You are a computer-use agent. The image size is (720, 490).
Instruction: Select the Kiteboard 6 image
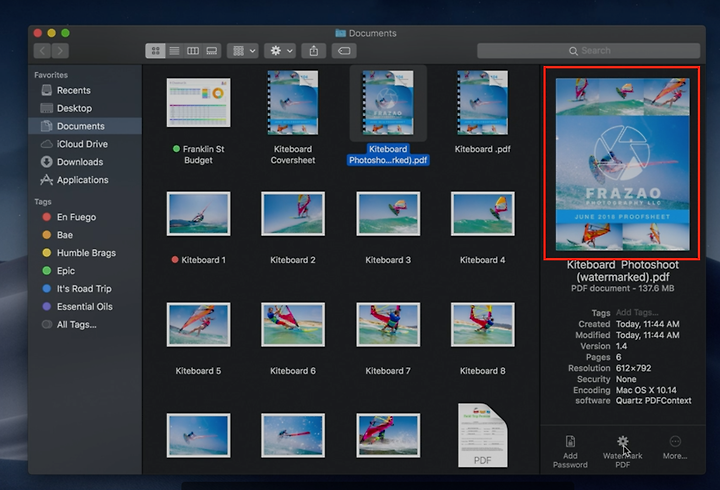coord(293,324)
